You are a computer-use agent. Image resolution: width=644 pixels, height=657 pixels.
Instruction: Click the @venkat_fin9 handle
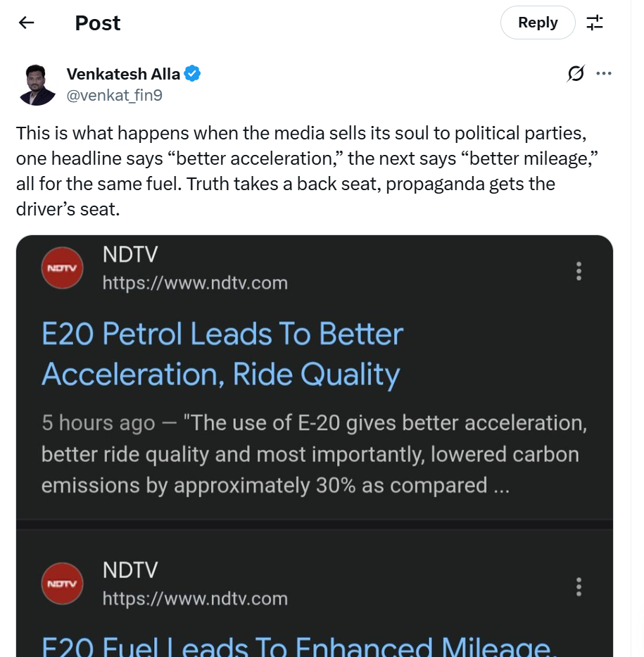point(114,95)
